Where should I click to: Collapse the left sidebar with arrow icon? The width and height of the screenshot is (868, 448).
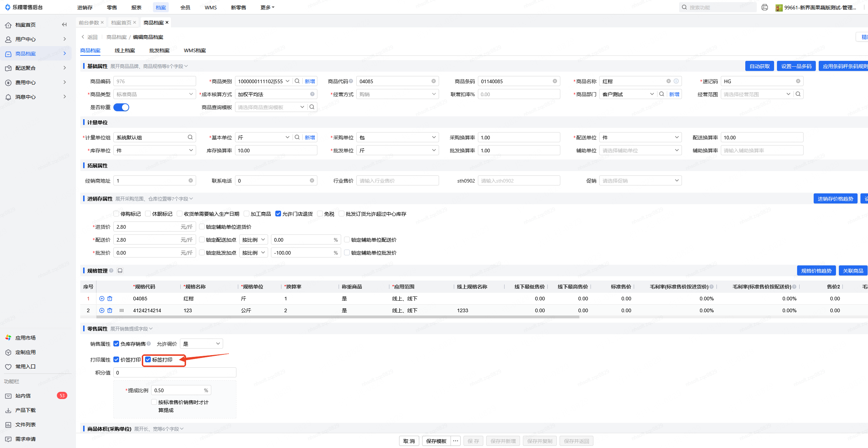tap(64, 25)
